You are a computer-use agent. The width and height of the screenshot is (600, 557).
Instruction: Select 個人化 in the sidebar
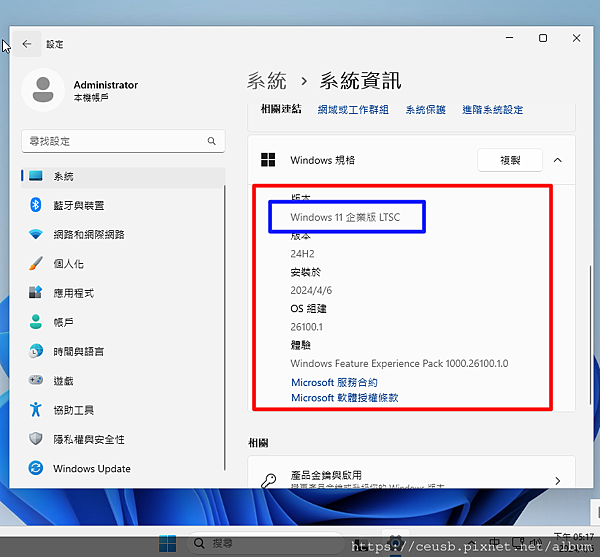[x=123, y=264]
